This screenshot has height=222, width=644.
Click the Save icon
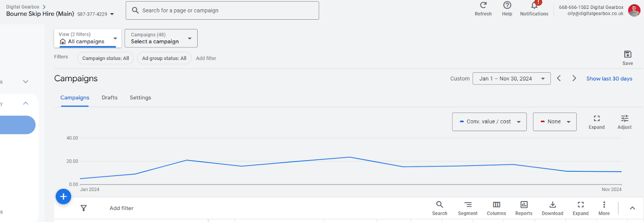click(x=627, y=55)
